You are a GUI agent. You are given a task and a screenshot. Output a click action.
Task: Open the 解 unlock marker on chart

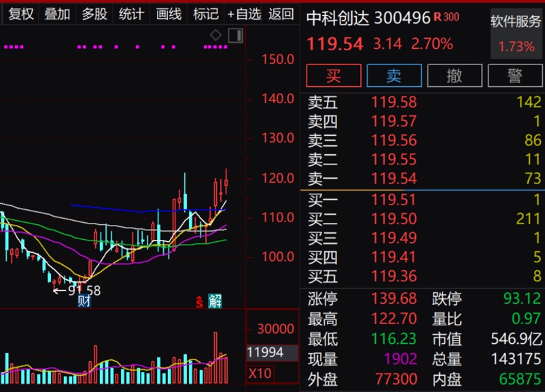pyautogui.click(x=215, y=301)
